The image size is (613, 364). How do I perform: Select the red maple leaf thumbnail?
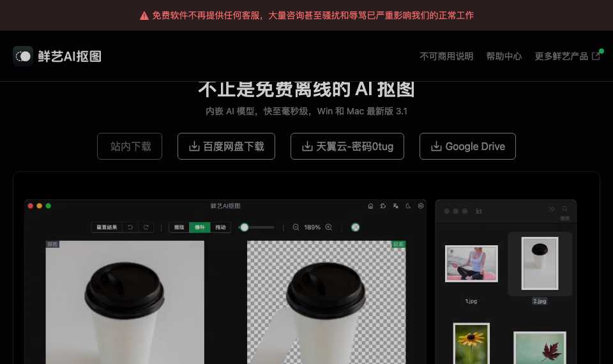click(540, 348)
